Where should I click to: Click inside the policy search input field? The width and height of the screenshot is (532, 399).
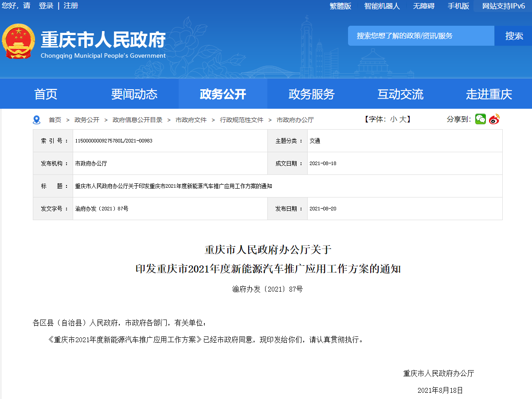(420, 36)
